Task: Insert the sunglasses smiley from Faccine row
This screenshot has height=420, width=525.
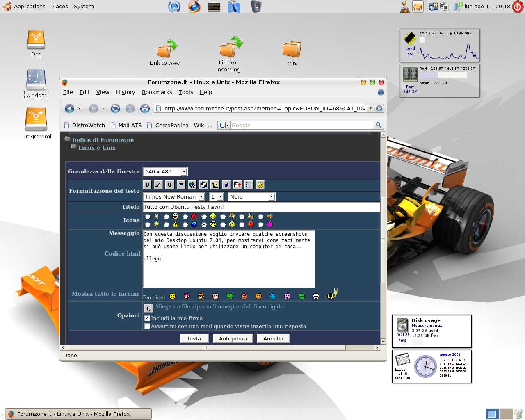Action: 201,296
